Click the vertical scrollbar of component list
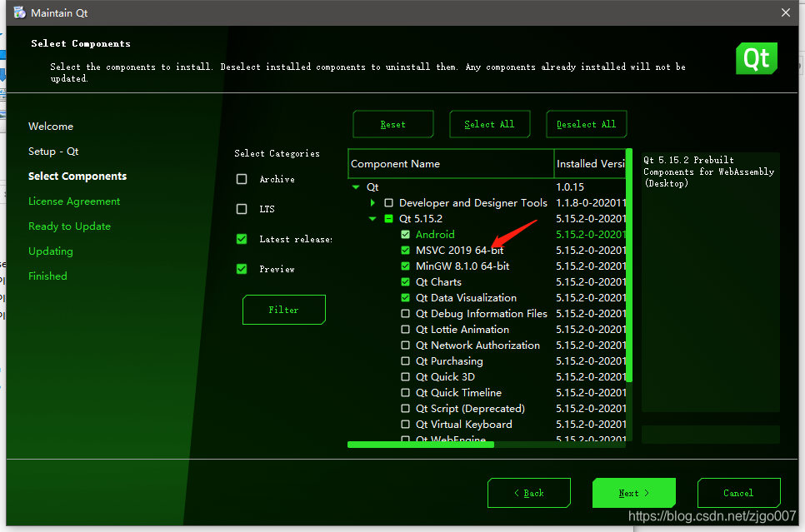Screen dimensions: 805x532 click(629, 265)
